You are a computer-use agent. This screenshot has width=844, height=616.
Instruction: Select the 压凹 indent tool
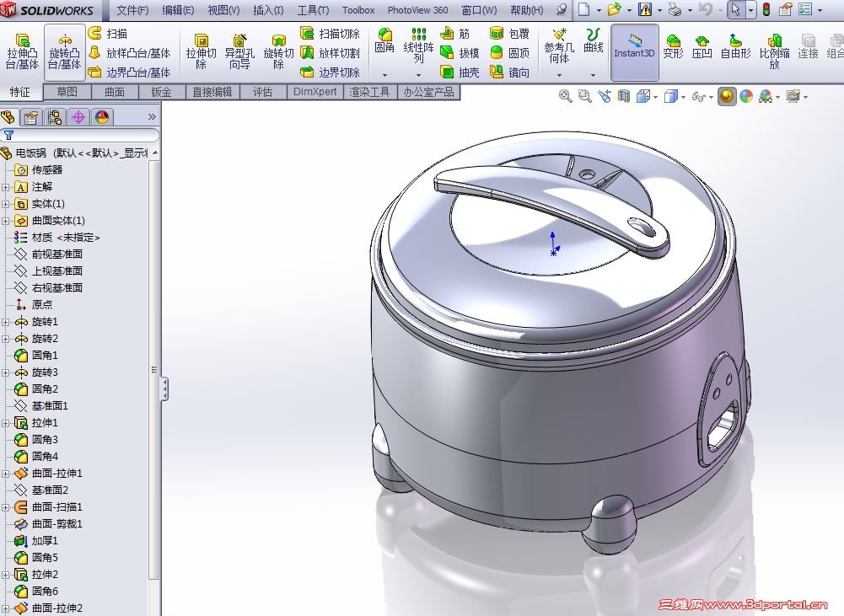tap(702, 46)
